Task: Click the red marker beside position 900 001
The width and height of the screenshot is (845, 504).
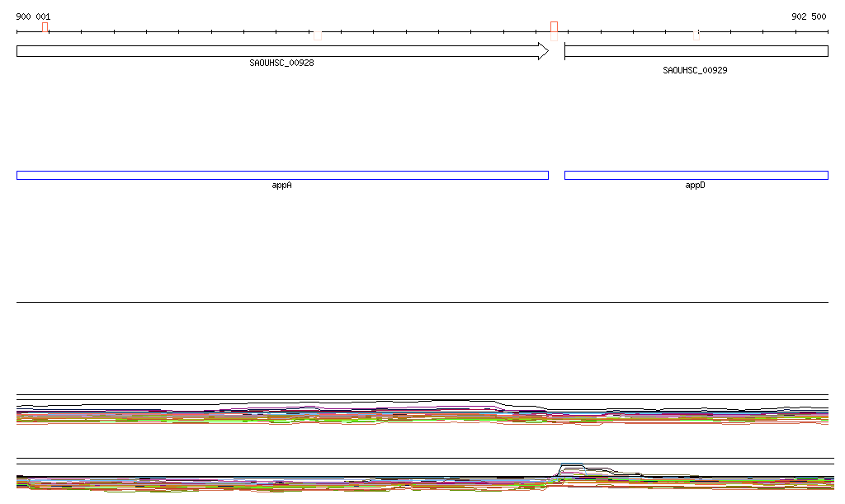Action: tap(45, 28)
